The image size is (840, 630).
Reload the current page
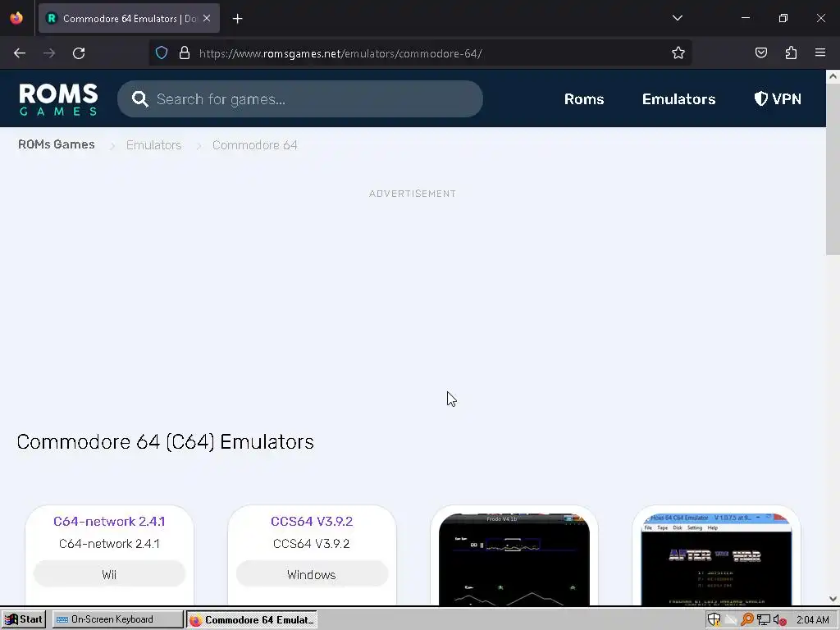tap(79, 53)
